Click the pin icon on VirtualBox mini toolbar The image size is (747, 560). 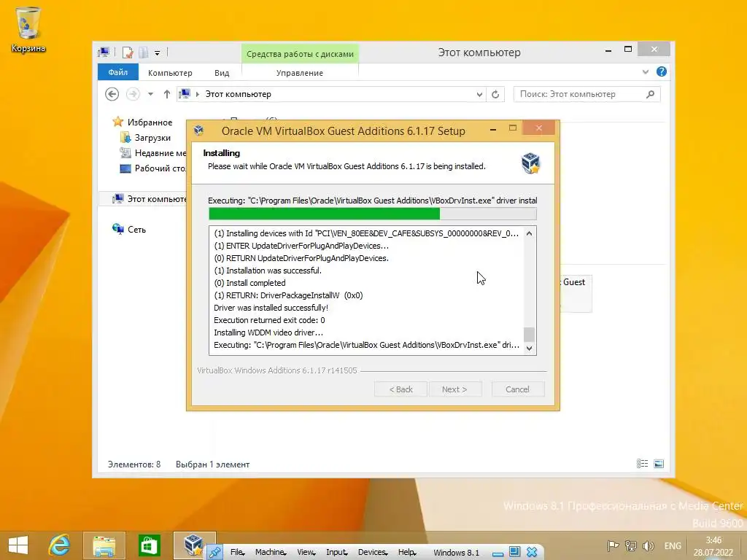click(x=215, y=552)
